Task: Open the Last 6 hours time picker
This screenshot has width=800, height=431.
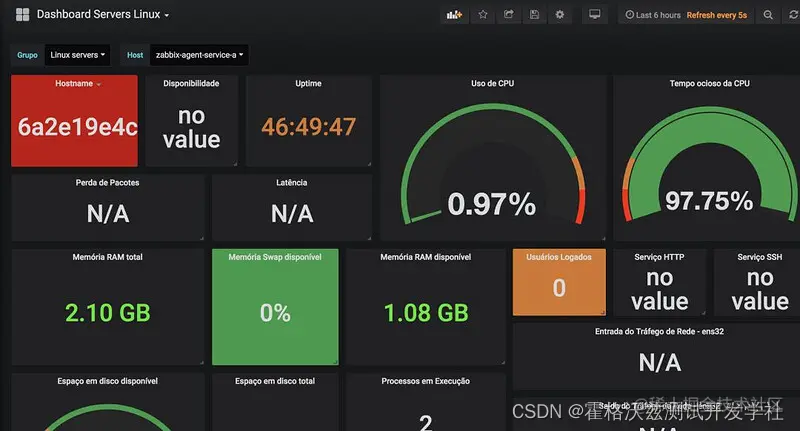Action: point(653,15)
